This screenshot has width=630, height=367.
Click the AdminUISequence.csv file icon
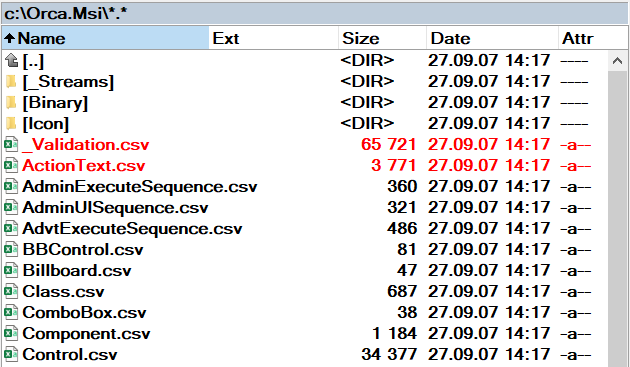point(11,207)
